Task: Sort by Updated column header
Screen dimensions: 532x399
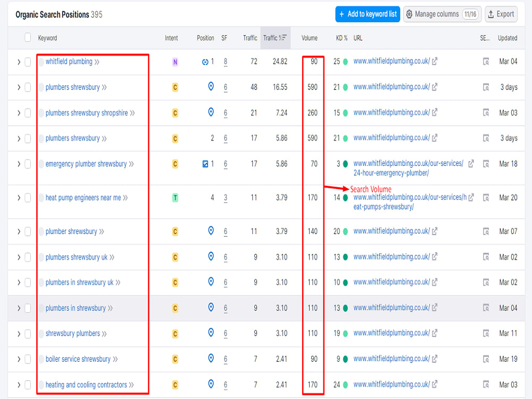Action: point(508,38)
